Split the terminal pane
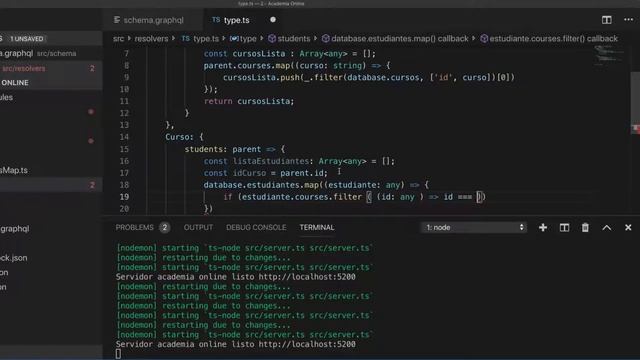640x360 pixels. [x=564, y=227]
